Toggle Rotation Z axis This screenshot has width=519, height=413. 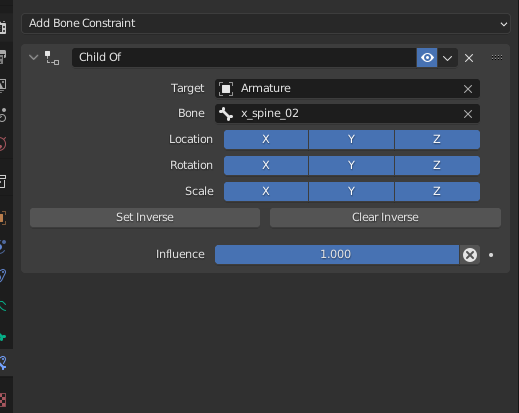[x=437, y=165]
